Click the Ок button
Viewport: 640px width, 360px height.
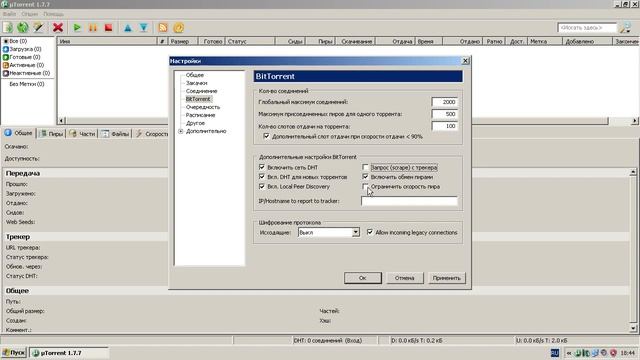363,278
